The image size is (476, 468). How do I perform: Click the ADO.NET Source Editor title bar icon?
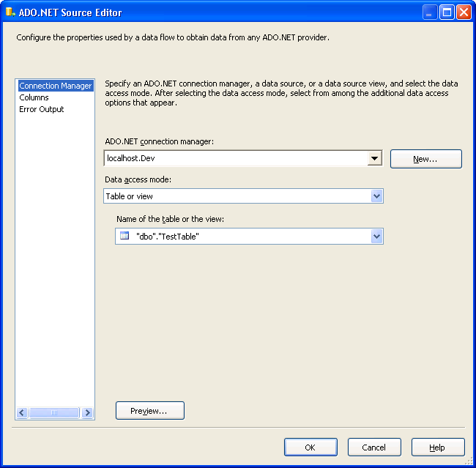click(10, 12)
